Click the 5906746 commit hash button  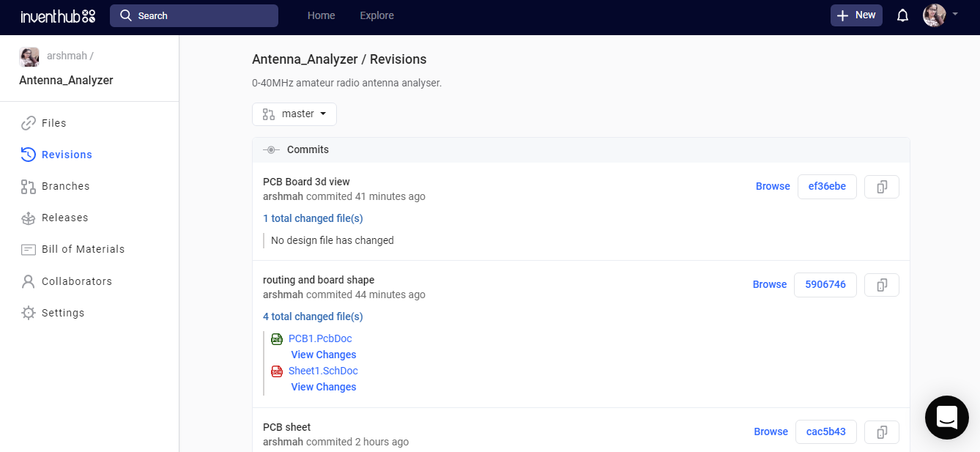825,285
